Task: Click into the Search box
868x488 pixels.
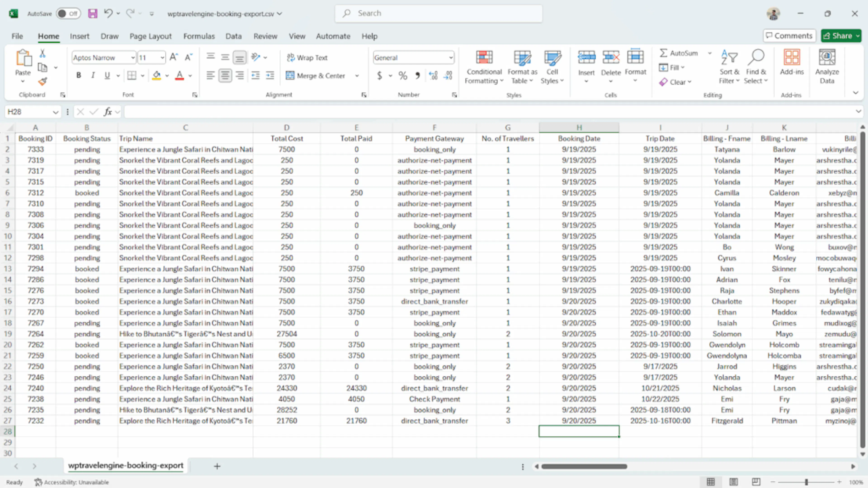Action: pos(439,14)
